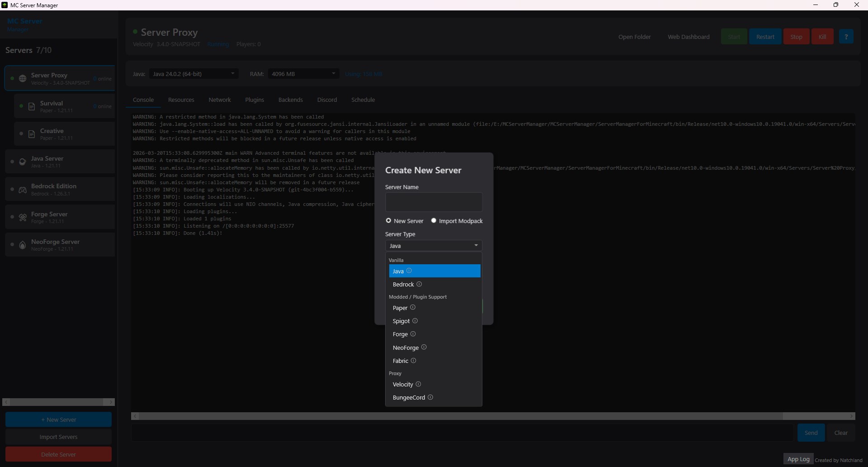868x467 pixels.
Task: Click the server list horizontal scrollbar
Action: (x=58, y=402)
